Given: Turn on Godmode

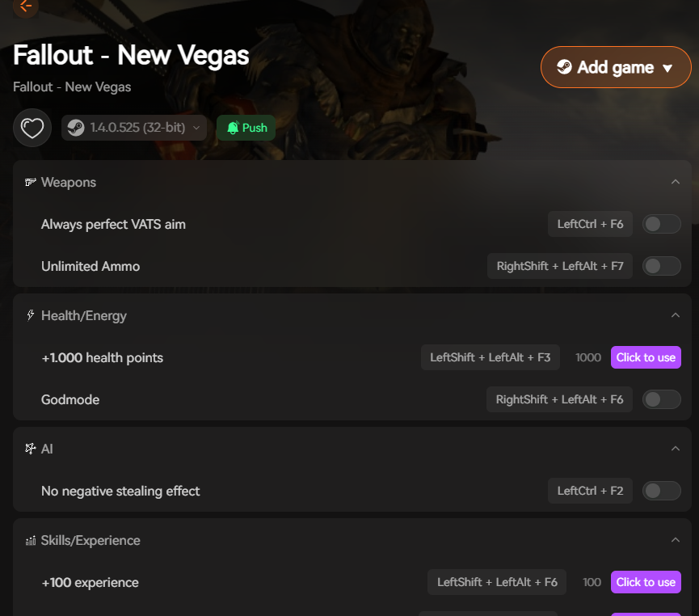Looking at the screenshot, I should (x=661, y=399).
